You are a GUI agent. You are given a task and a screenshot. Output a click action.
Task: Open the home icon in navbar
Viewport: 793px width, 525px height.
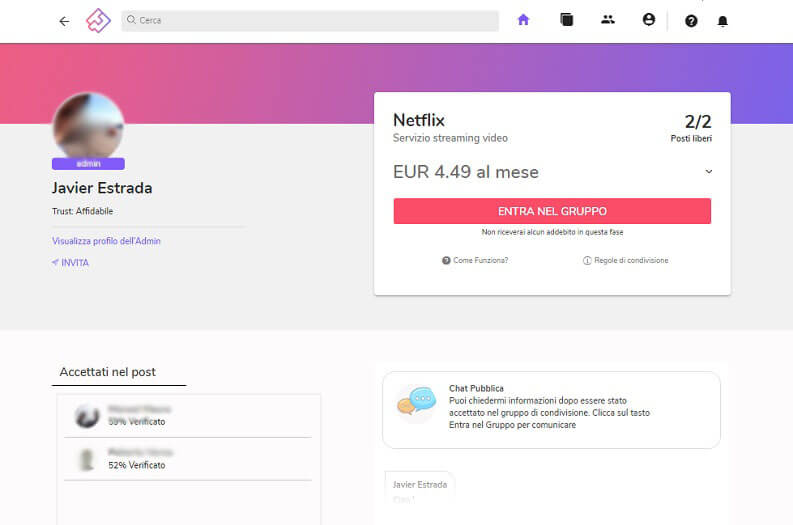pyautogui.click(x=523, y=20)
